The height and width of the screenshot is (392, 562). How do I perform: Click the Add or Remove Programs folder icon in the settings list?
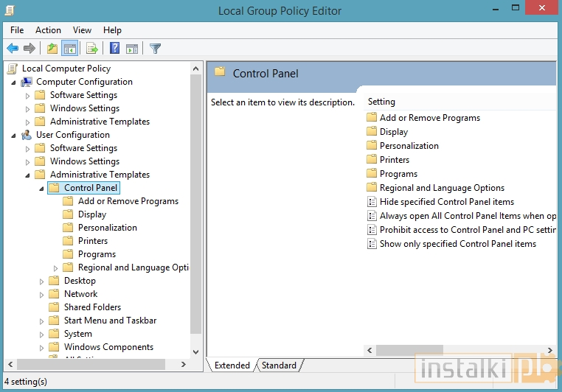coord(372,117)
